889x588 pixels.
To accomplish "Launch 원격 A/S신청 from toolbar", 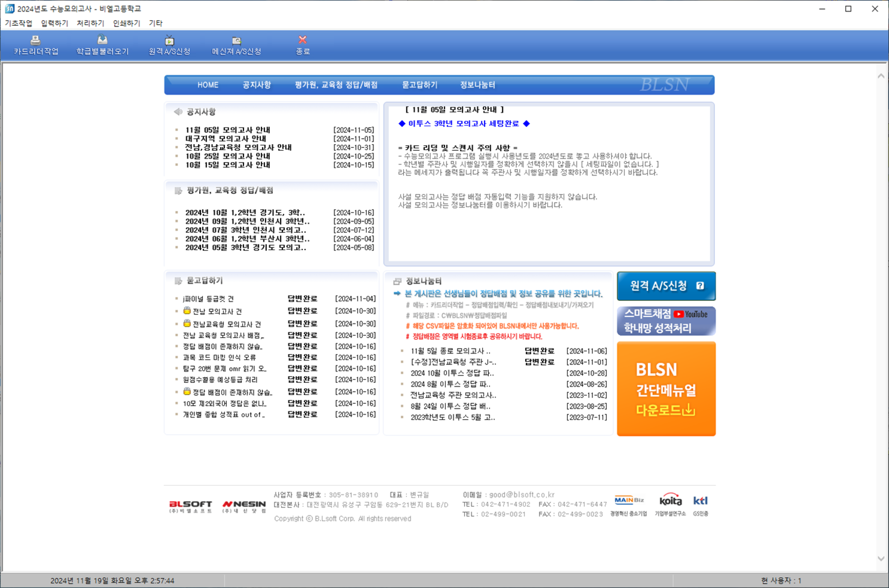I will pos(169,45).
